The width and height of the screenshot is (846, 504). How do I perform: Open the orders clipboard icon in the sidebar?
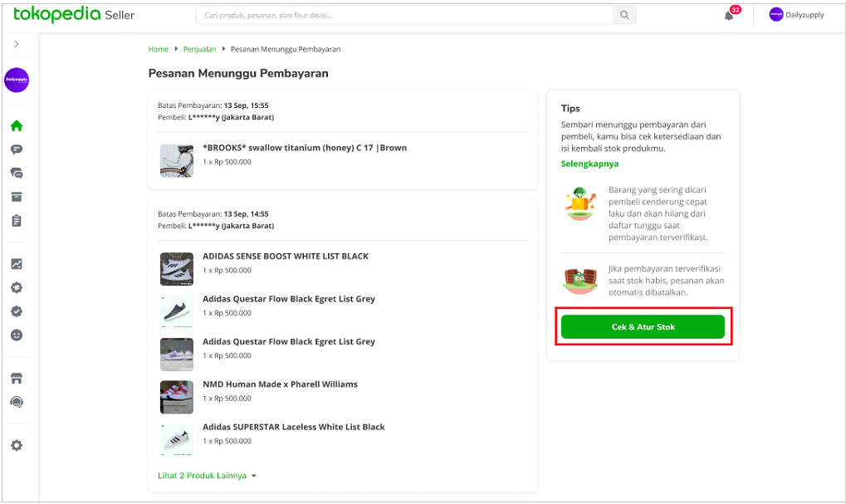[17, 221]
